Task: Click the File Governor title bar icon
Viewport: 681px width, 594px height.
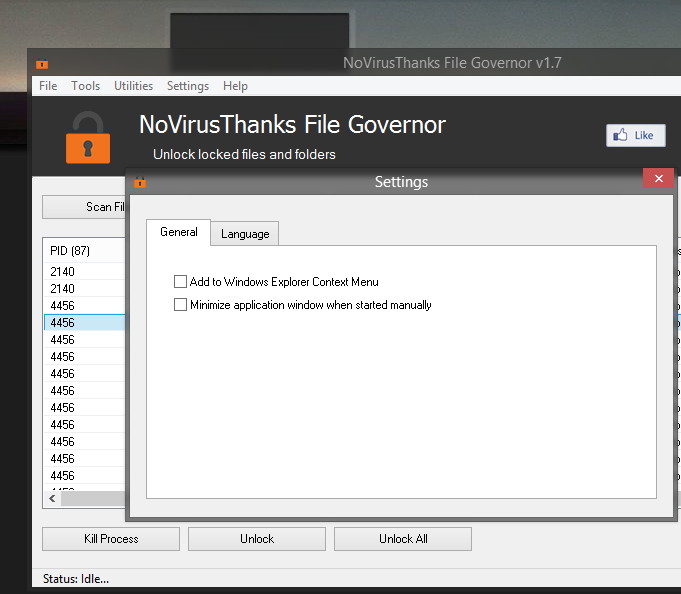Action: tap(42, 64)
